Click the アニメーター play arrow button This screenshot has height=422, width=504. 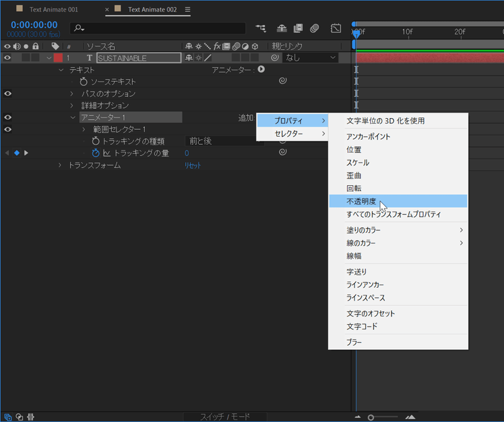(261, 69)
